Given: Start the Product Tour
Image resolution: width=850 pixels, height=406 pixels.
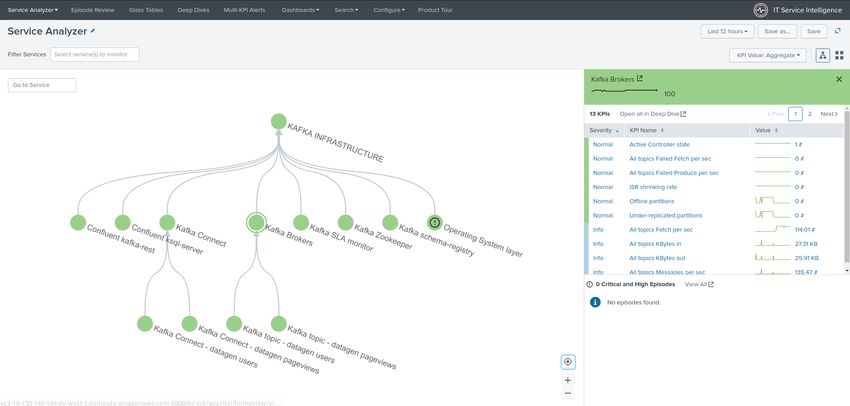Looking at the screenshot, I should point(435,10).
